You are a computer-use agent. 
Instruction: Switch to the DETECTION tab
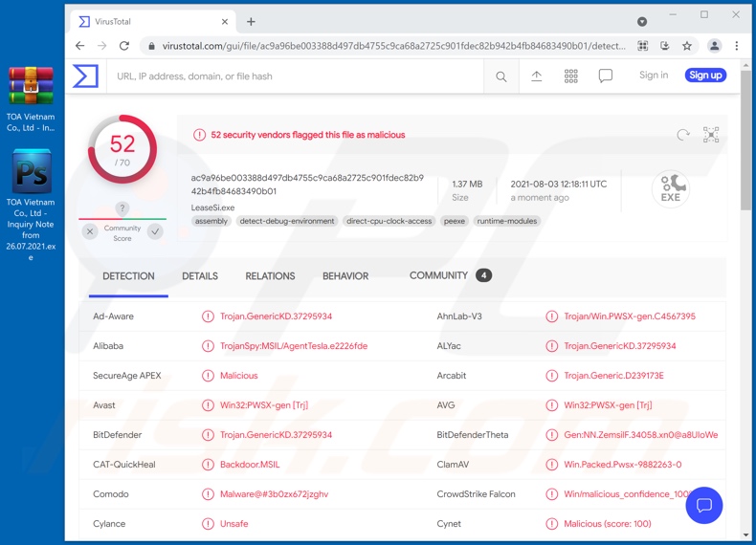[128, 276]
